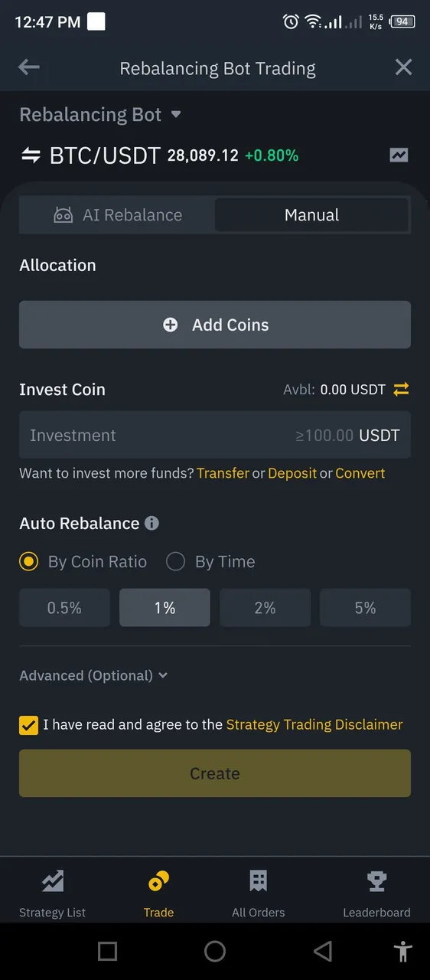Open the Leaderboard trophy icon
The height and width of the screenshot is (980, 430).
pyautogui.click(x=376, y=882)
